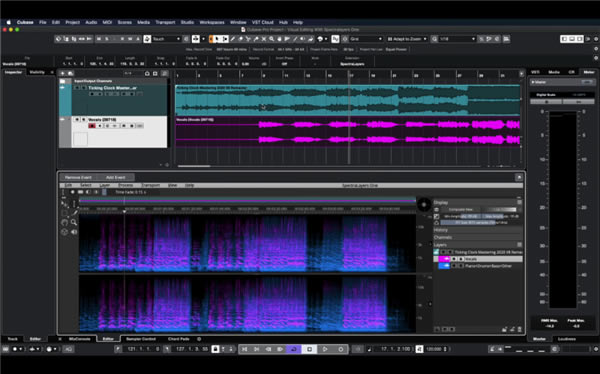Expand the Master disclosure in Meter panel
Viewport: 600px width, 374px height.
532,82
